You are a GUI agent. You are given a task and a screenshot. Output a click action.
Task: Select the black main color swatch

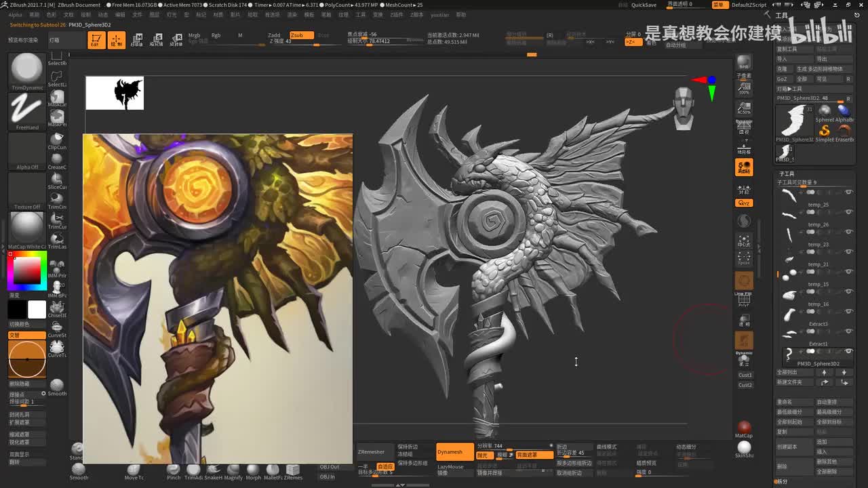pyautogui.click(x=17, y=310)
